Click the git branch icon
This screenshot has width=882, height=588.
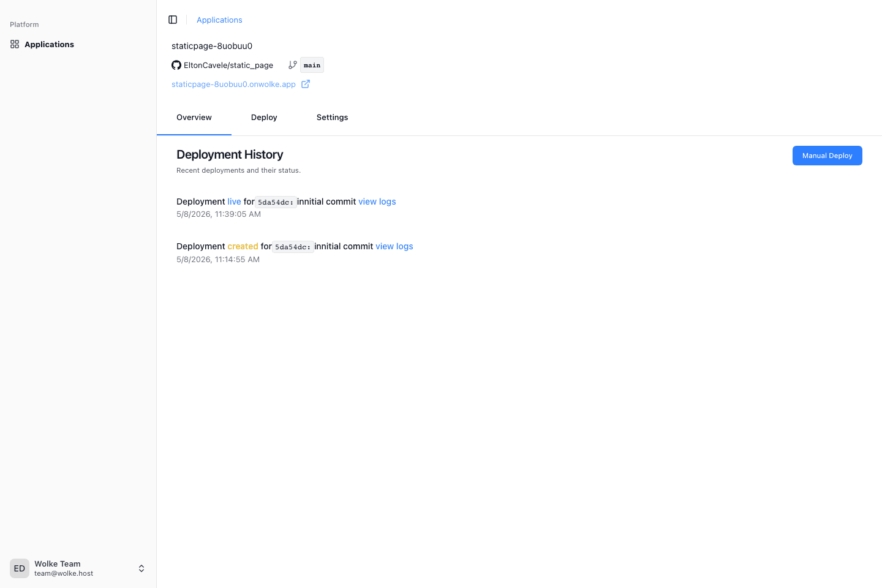click(x=293, y=65)
